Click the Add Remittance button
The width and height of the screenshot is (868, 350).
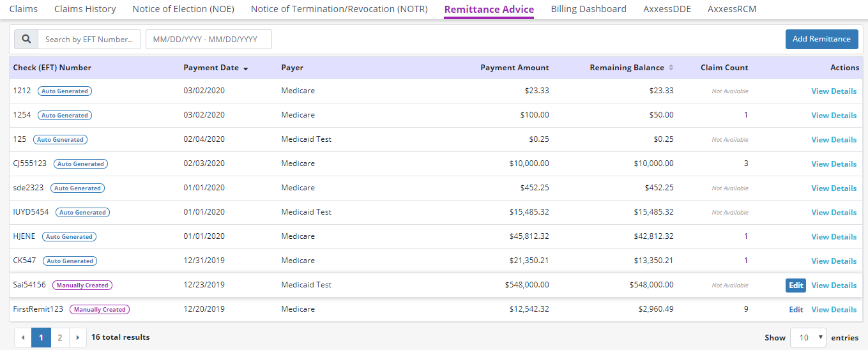coord(821,39)
